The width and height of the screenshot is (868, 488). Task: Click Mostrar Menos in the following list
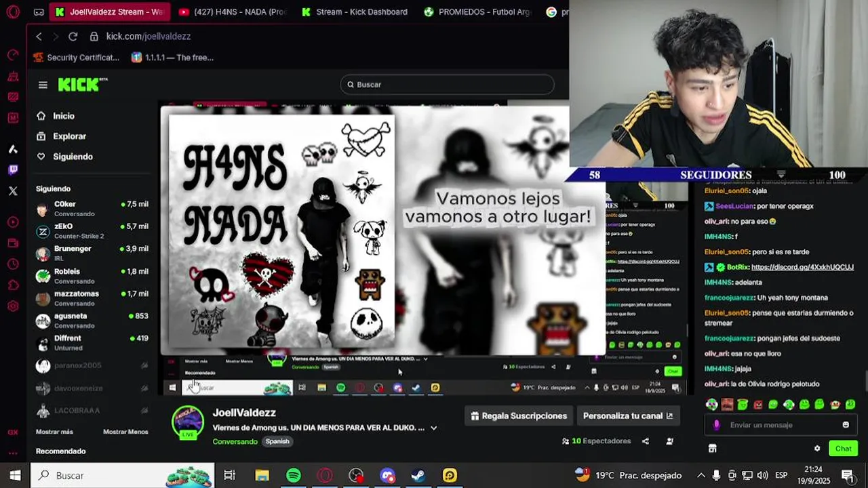coord(125,432)
